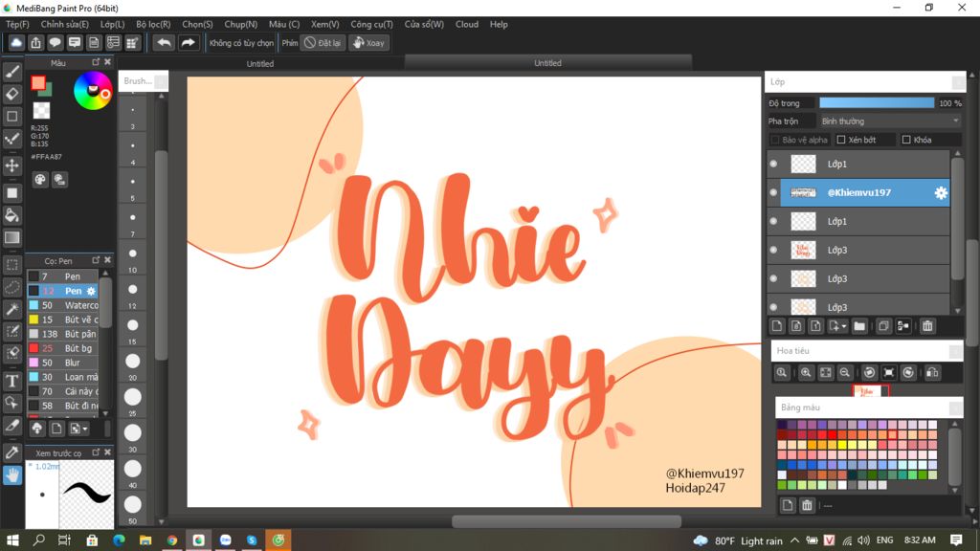Toggle visibility of the first Lớp3 layer
This screenshot has width=980, height=551.
click(x=773, y=250)
